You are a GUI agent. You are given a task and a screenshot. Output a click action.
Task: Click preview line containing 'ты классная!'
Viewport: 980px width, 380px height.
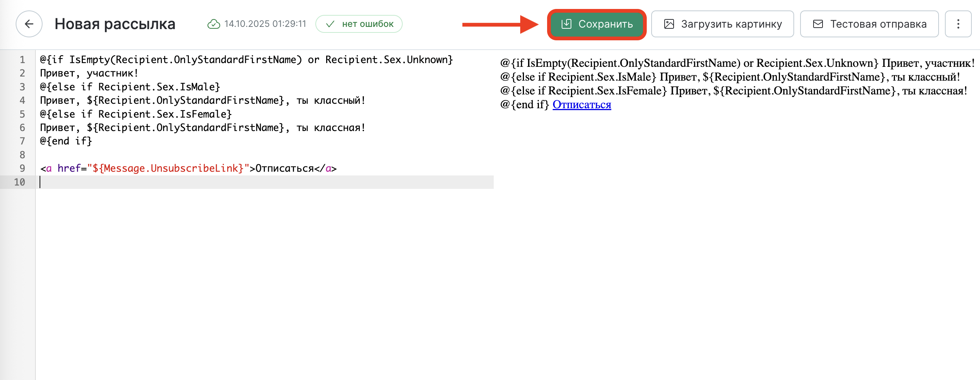pyautogui.click(x=734, y=91)
